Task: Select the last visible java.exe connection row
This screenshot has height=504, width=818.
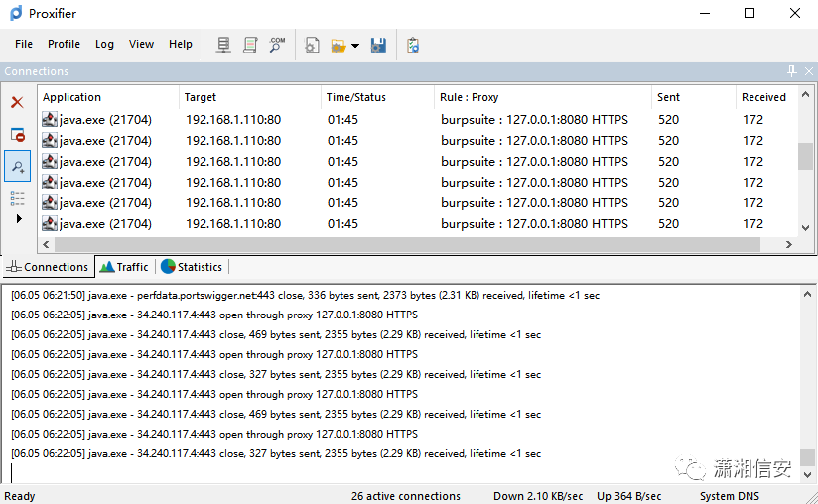Action: tap(417, 224)
